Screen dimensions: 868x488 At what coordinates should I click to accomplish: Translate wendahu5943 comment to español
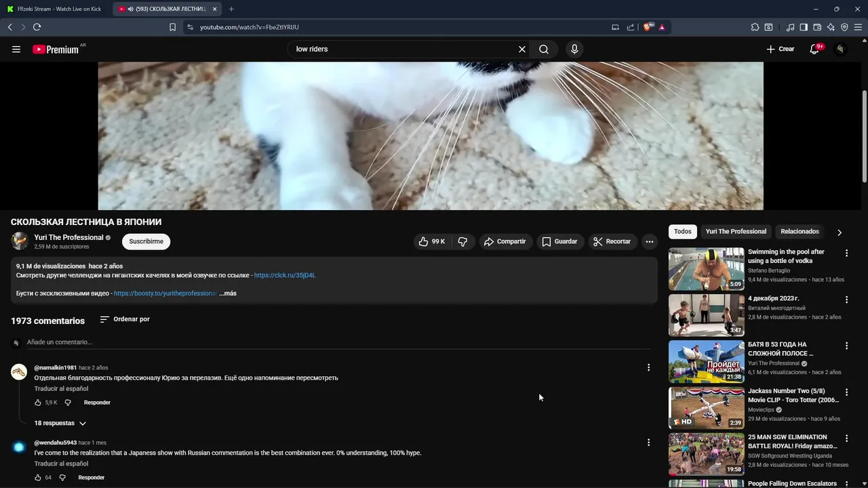point(61,464)
